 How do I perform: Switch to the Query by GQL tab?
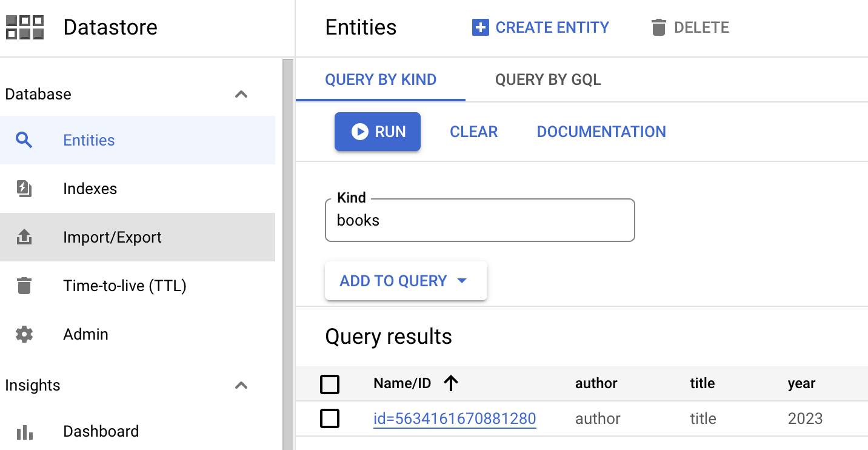(x=548, y=80)
